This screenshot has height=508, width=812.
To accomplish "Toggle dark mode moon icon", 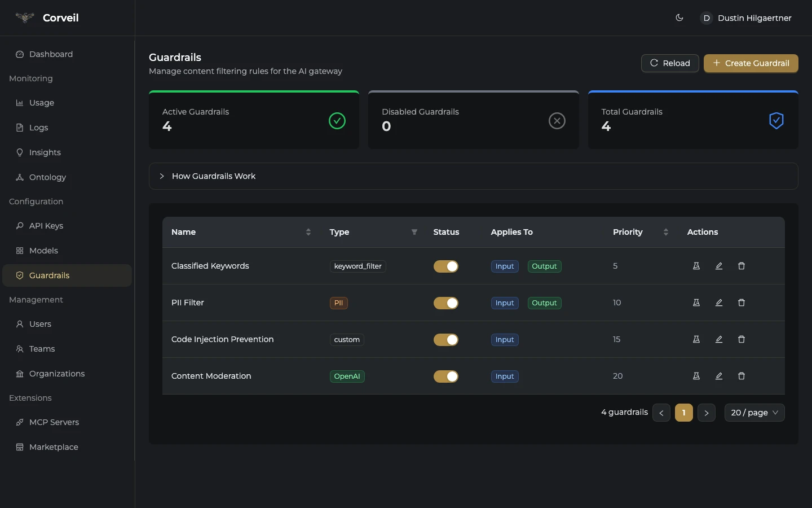I will [x=679, y=18].
